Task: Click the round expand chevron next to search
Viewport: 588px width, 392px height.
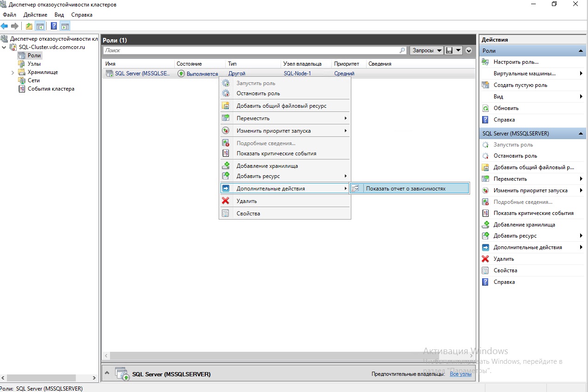Action: [x=469, y=50]
